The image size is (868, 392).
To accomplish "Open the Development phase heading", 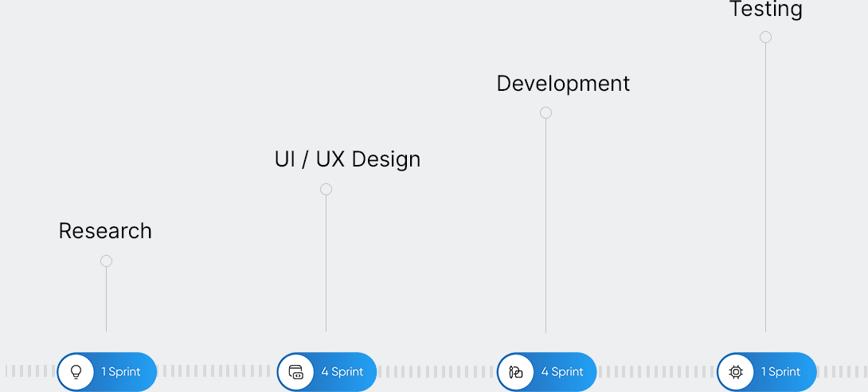I will [x=563, y=84].
